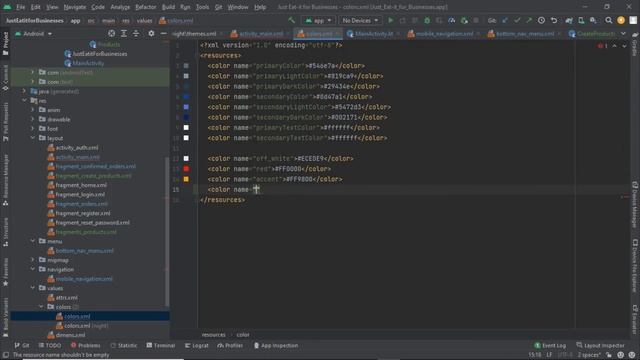Viewport: 640px width, 360px height.
Task: Expand the anim folder
Action: pos(33,110)
